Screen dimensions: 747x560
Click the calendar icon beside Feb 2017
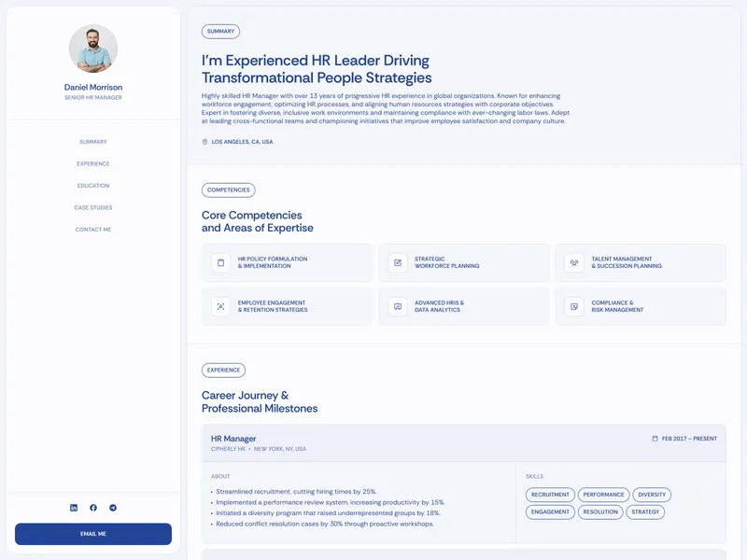(x=655, y=439)
